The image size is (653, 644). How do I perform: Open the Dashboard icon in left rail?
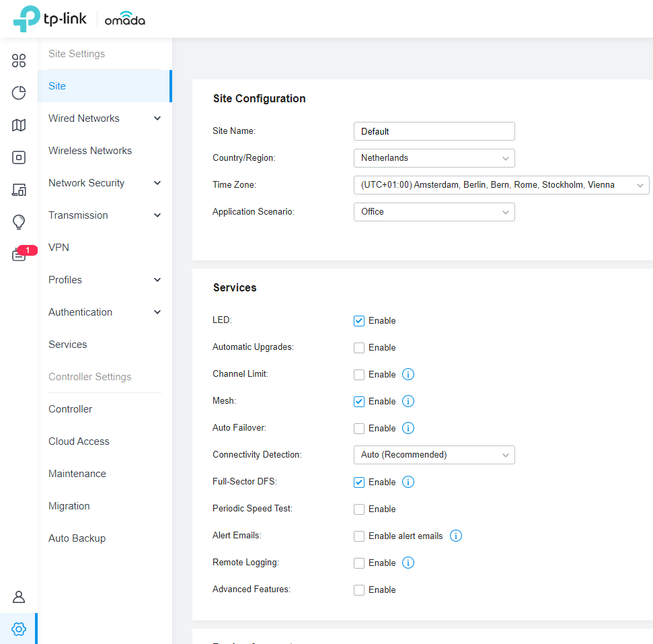click(19, 61)
